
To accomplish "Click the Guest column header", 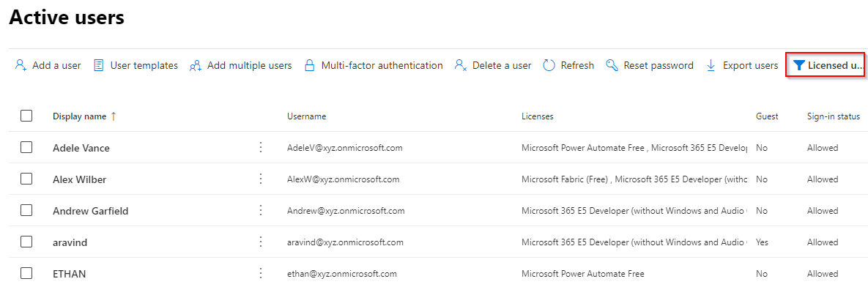I will pyautogui.click(x=767, y=116).
